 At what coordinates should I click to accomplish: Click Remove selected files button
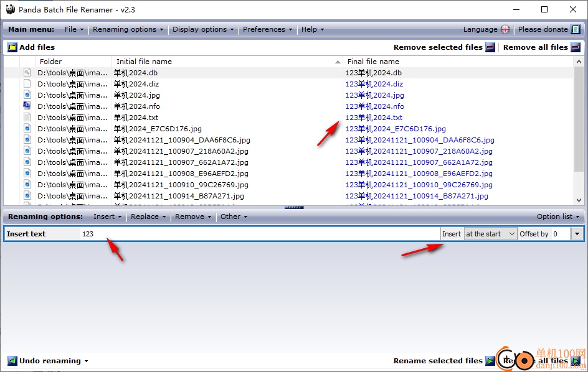444,47
